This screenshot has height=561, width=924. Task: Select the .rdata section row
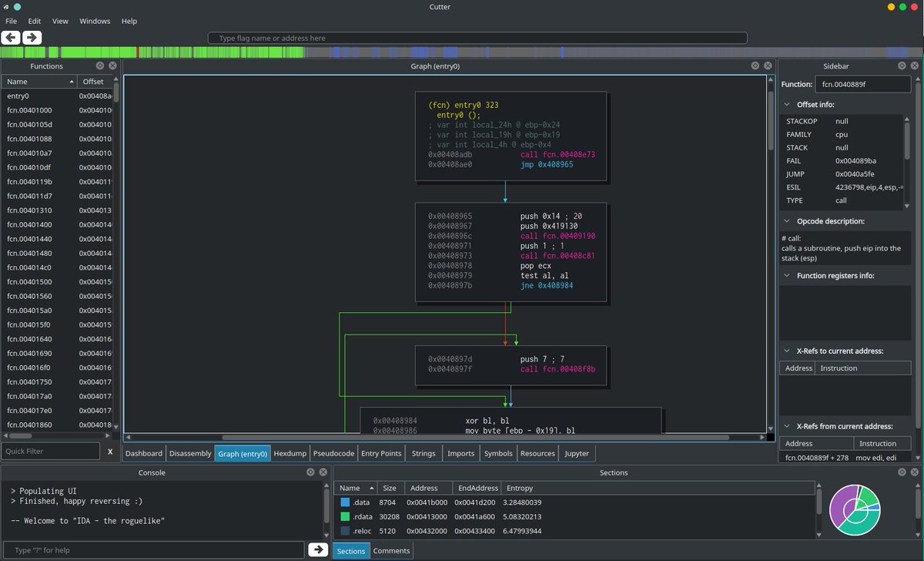tap(576, 516)
